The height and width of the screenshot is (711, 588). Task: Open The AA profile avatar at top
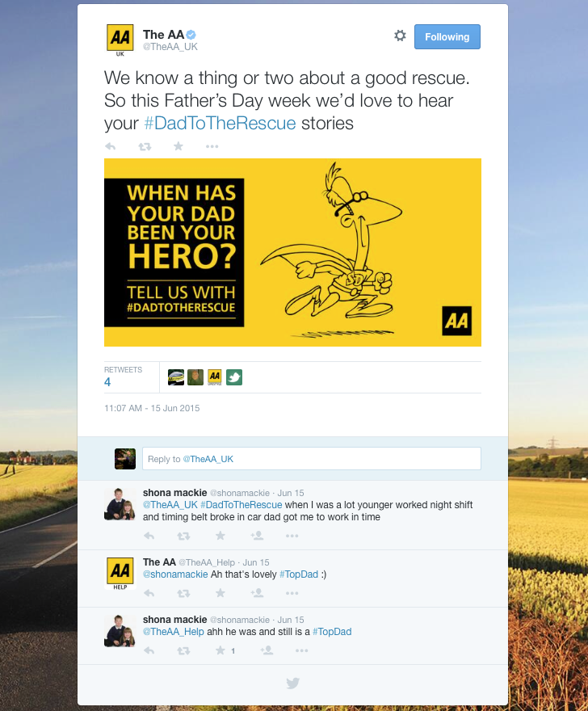(x=120, y=40)
